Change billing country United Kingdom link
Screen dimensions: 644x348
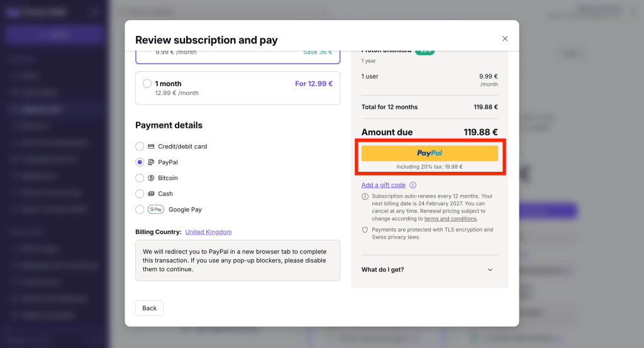point(208,232)
